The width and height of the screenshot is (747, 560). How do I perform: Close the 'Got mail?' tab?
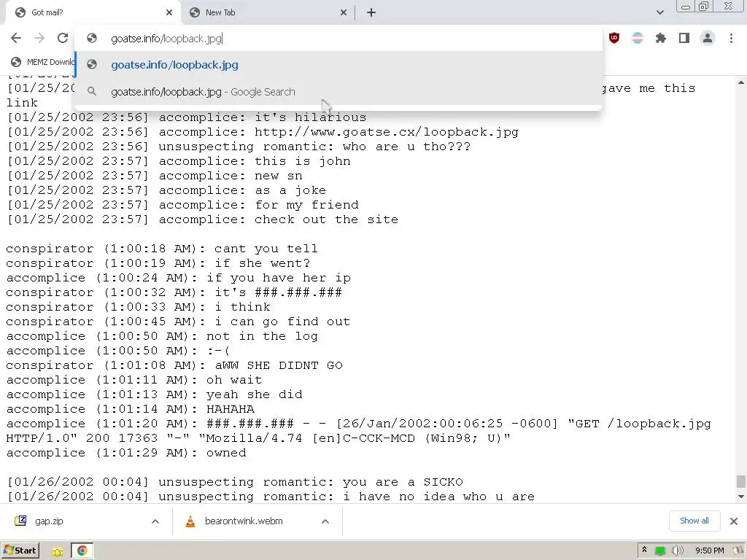pos(169,12)
